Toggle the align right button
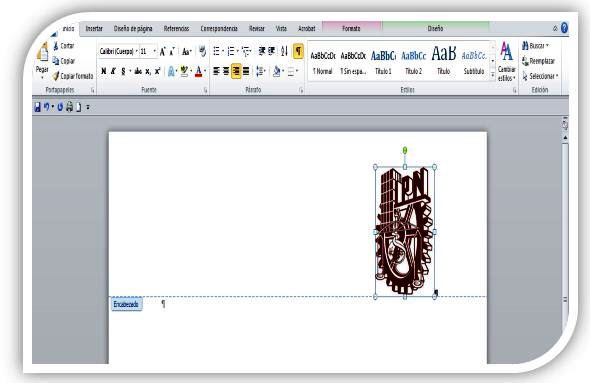 coord(236,71)
